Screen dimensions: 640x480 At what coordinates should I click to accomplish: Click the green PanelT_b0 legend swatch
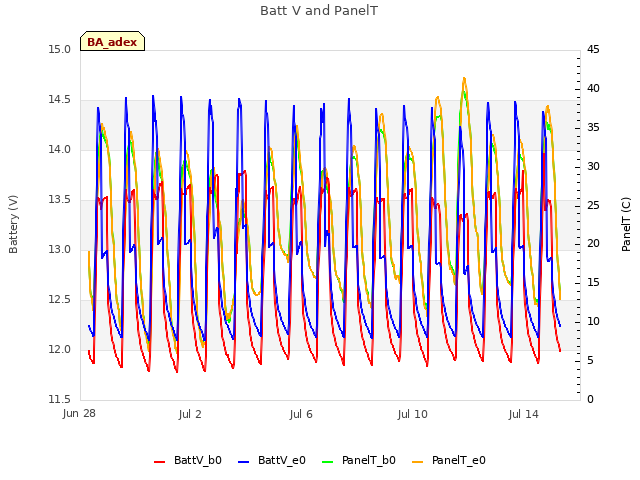click(327, 462)
